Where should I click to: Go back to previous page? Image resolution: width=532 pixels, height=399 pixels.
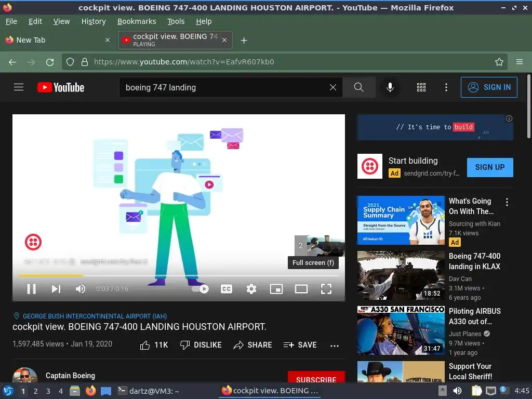click(12, 62)
